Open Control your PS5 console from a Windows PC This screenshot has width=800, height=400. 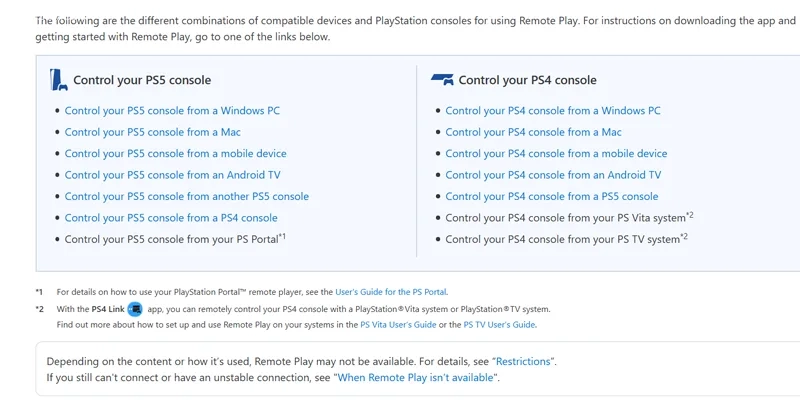[x=172, y=111]
